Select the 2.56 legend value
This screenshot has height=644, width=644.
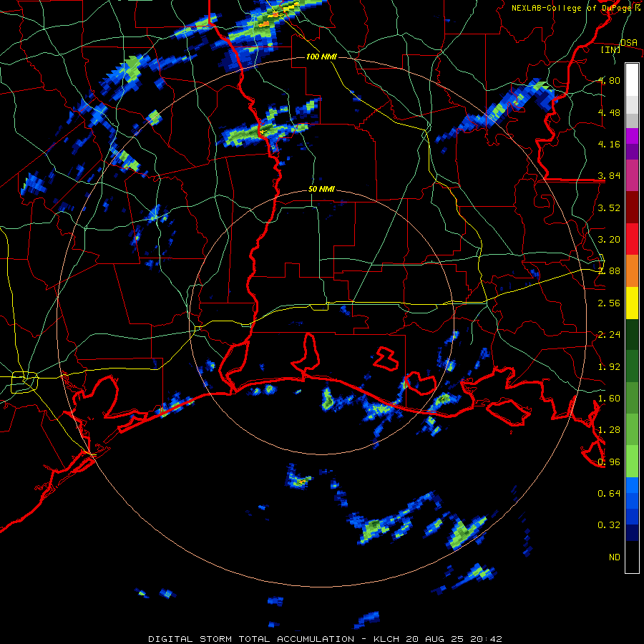609,303
